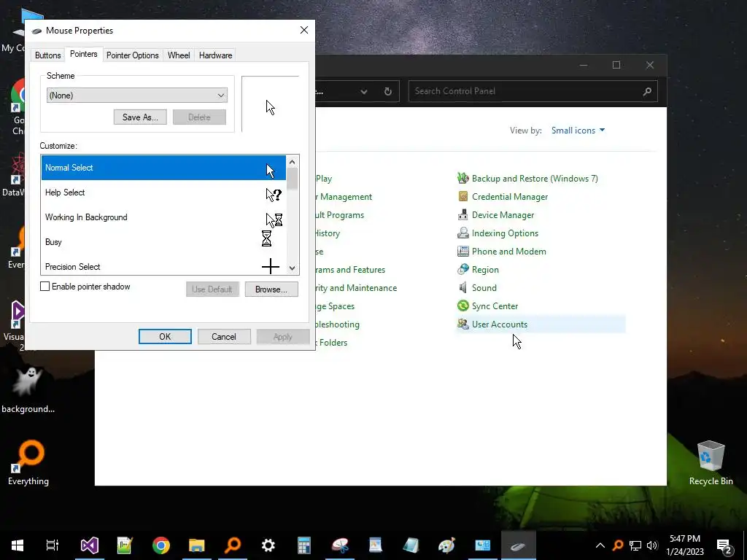Show hidden system tray icons

click(600, 545)
